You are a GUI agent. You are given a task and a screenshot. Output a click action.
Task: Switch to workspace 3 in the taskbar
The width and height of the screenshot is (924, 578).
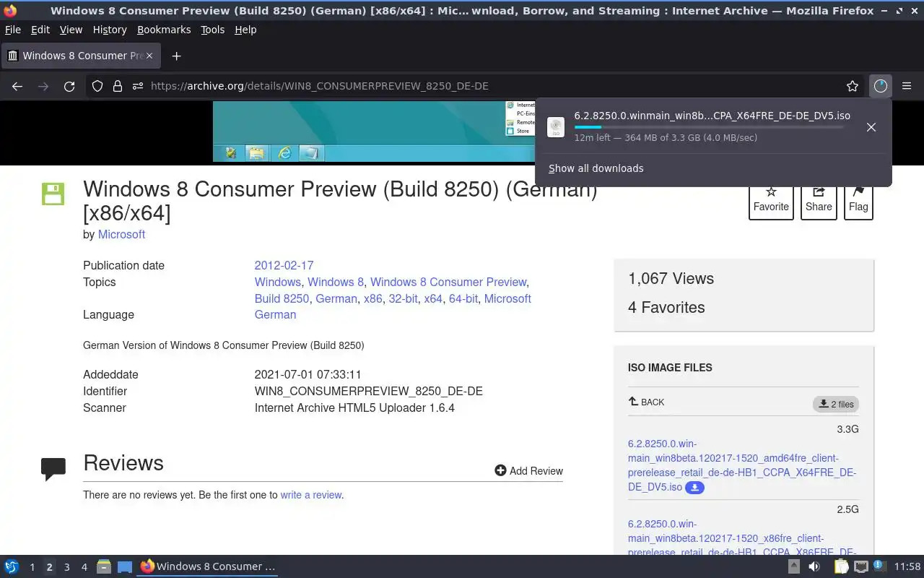[x=67, y=567]
